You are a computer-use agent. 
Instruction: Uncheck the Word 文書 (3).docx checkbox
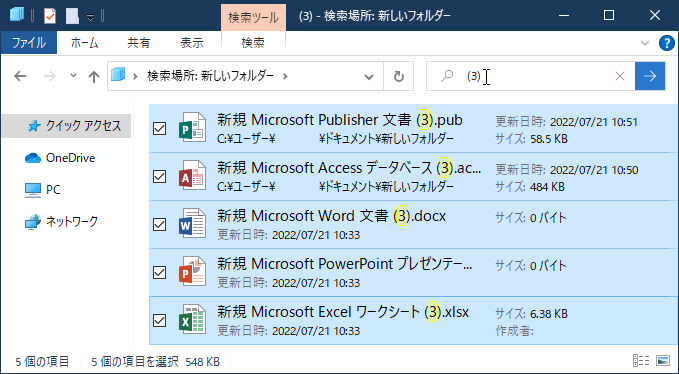click(159, 225)
